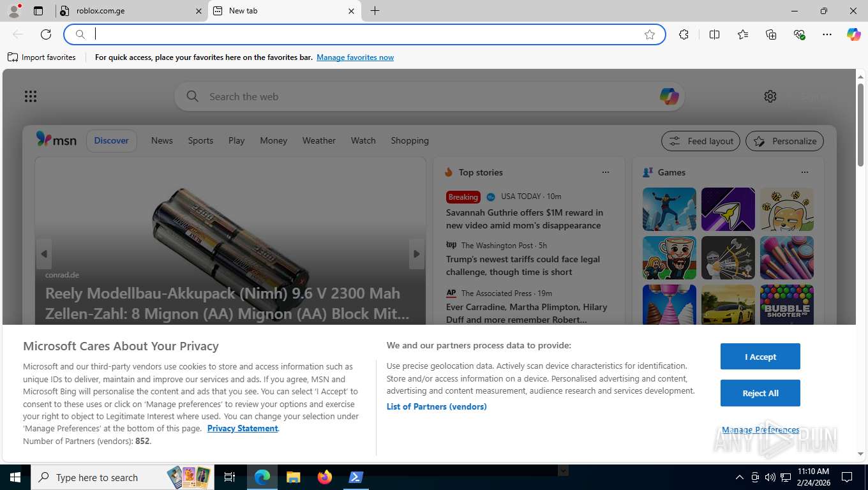Open Edge Settings and more menu

click(827, 34)
